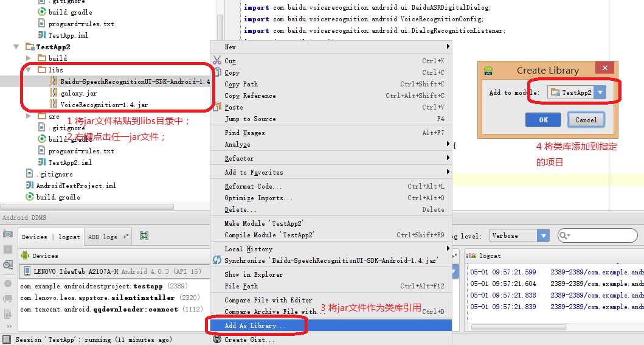Click the jar icon of VoiceRecognition-1.4.jar
Viewport: 644px width, 345px height.
point(54,104)
